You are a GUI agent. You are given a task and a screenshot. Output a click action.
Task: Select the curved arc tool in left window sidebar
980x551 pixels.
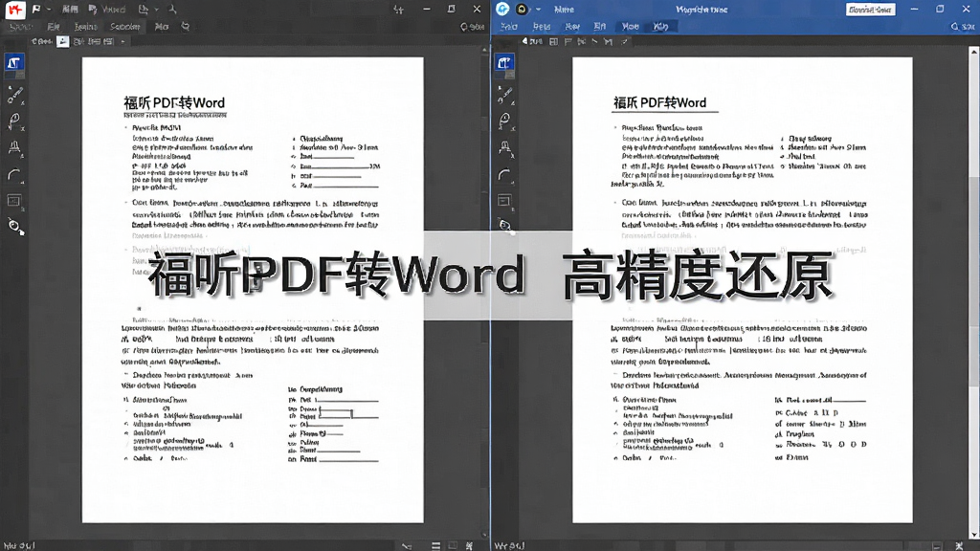(x=14, y=175)
